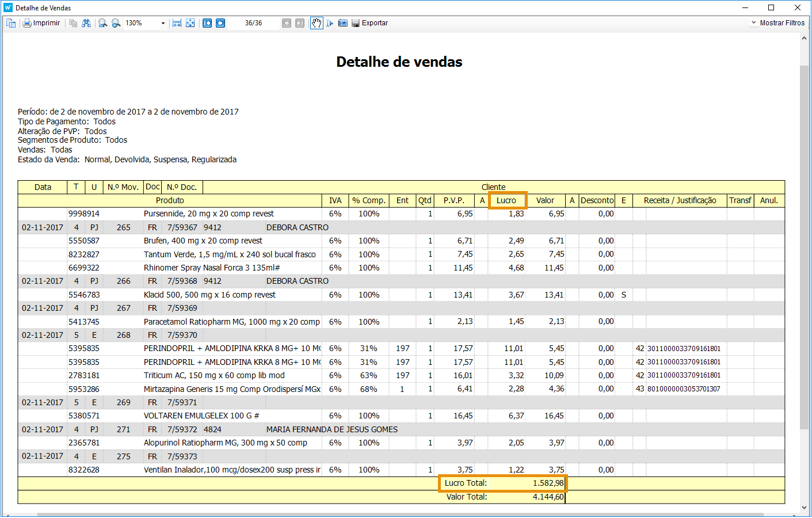Click the fit whole page icon
The width and height of the screenshot is (812, 518).
(190, 23)
